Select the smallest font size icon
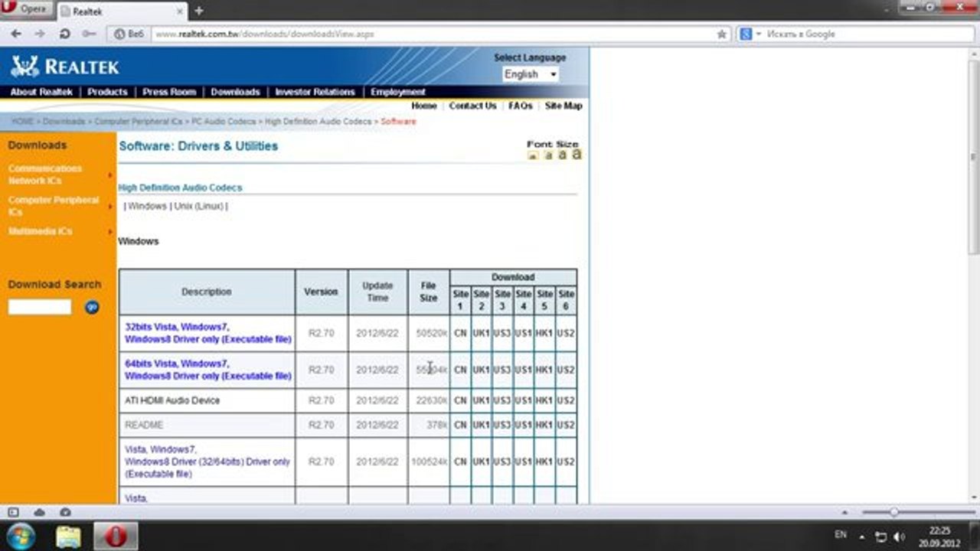Viewport: 980px width, 551px height. [534, 155]
